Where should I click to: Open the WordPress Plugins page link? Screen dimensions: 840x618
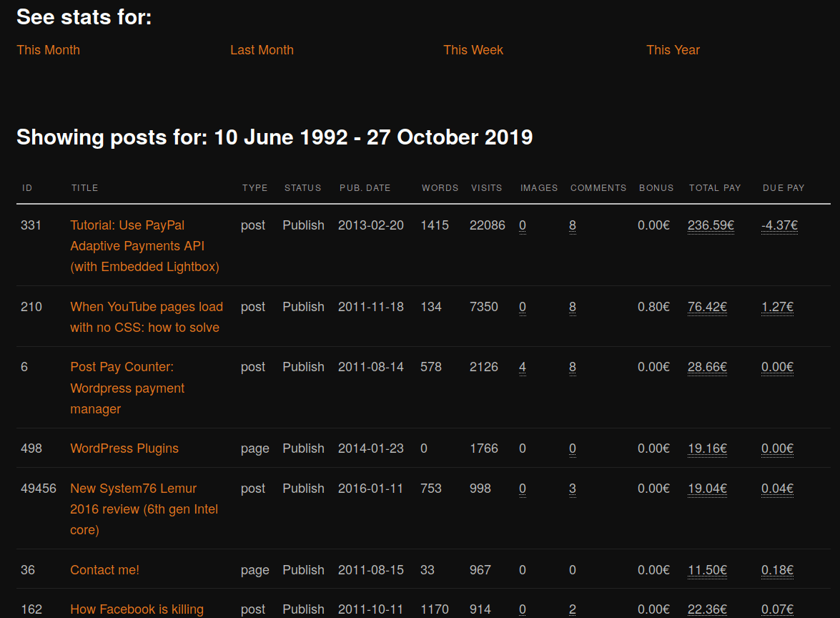click(x=124, y=448)
